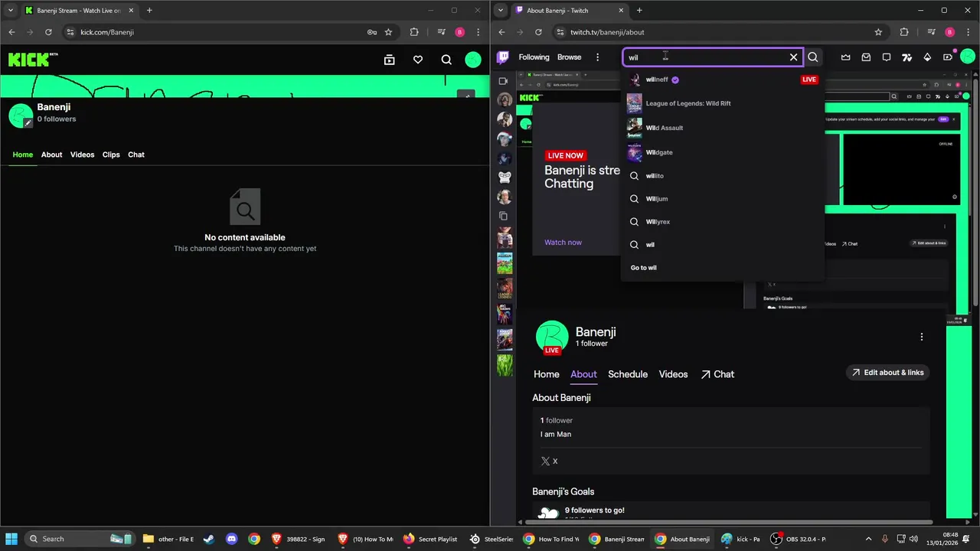Switch to Twitch Home channel tab

tap(546, 374)
